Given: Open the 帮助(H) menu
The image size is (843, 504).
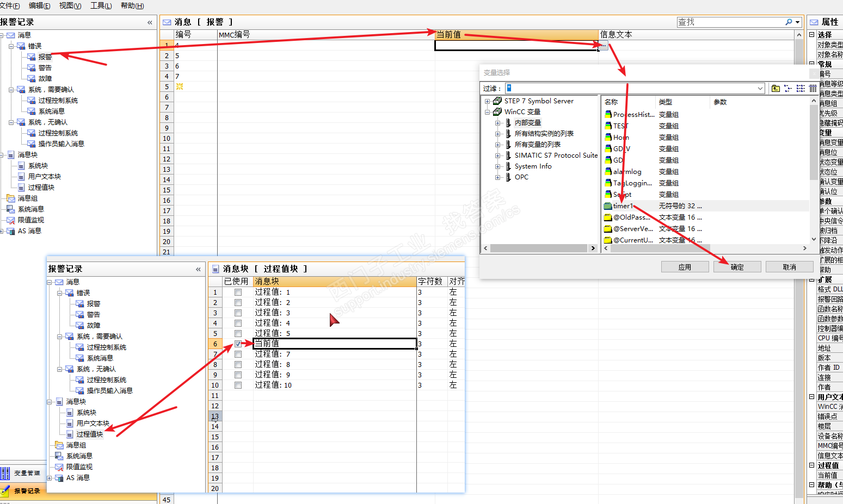Looking at the screenshot, I should point(132,5).
